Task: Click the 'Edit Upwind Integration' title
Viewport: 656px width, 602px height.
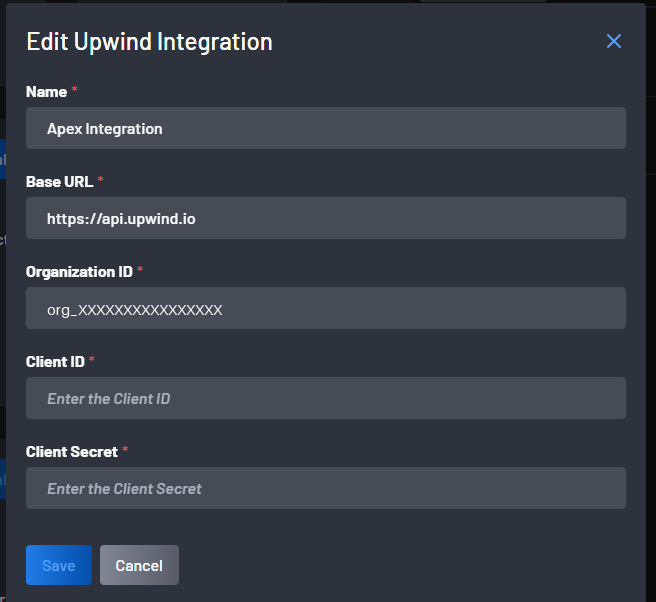Action: click(149, 42)
